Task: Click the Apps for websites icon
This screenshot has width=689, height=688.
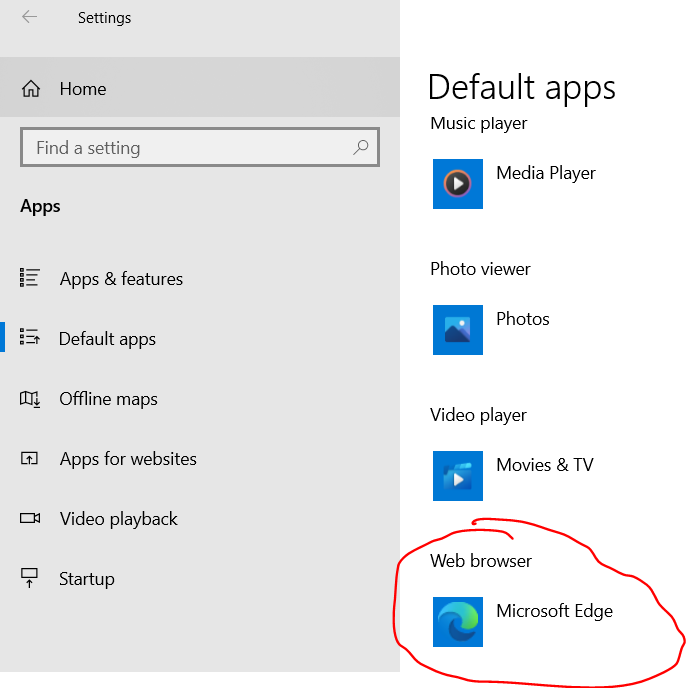Action: (x=29, y=458)
